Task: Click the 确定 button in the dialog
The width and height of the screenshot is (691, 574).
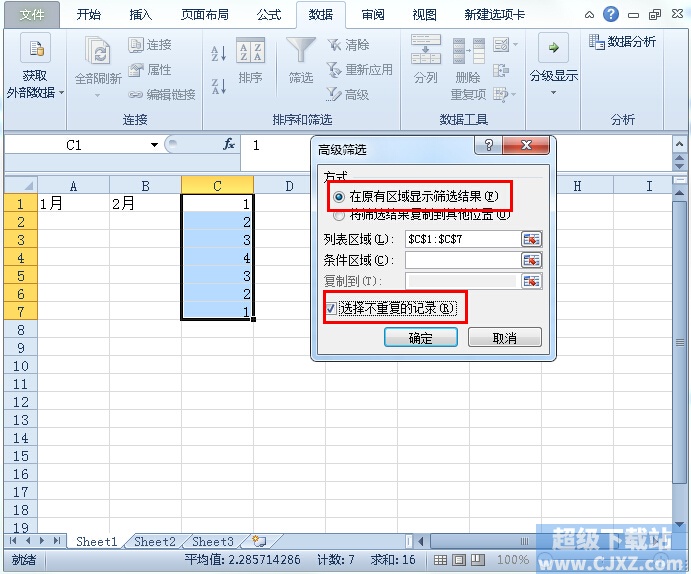Action: [x=421, y=338]
